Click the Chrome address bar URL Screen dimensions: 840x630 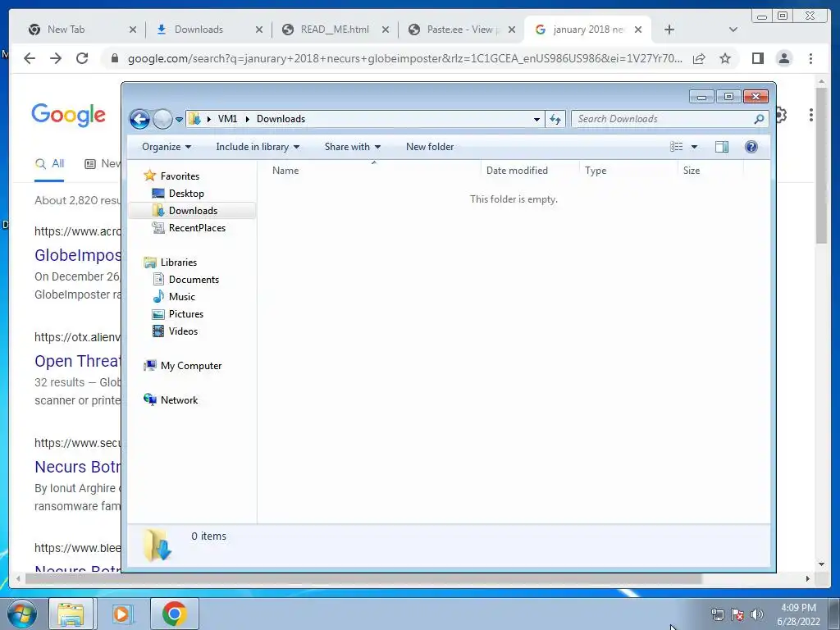click(x=405, y=59)
